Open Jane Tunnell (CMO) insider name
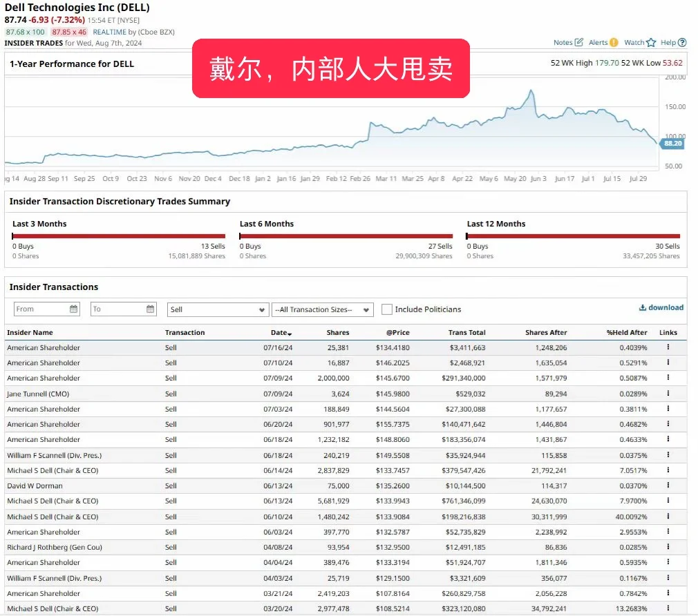The image size is (698, 616). coord(38,394)
